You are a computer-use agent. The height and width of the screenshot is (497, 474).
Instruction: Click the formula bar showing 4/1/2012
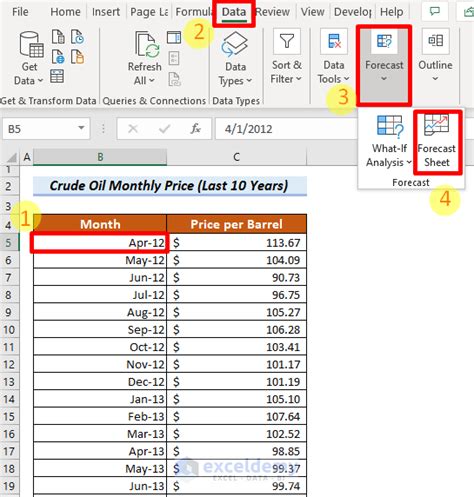pos(287,129)
